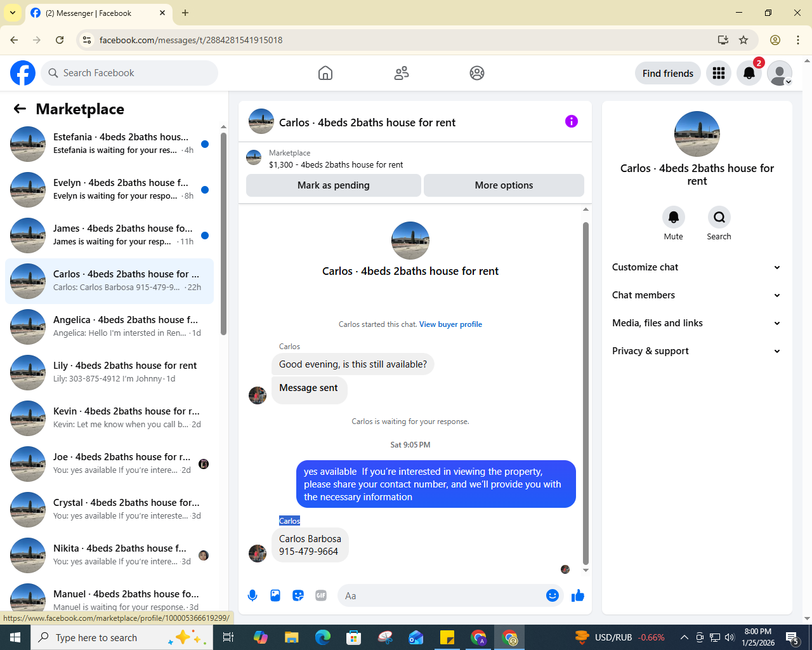Open the $1,300 Marketplace listing link

coord(336,164)
